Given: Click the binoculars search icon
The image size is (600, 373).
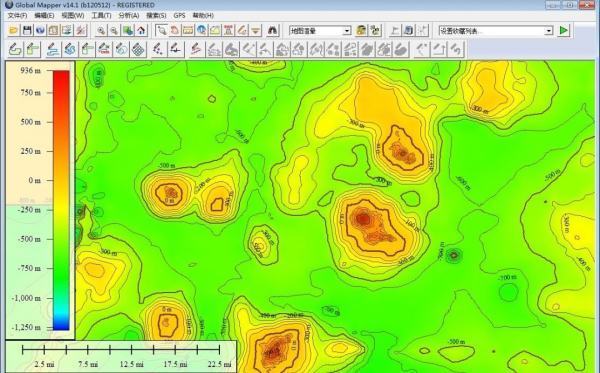Looking at the screenshot, I should click(x=272, y=30).
